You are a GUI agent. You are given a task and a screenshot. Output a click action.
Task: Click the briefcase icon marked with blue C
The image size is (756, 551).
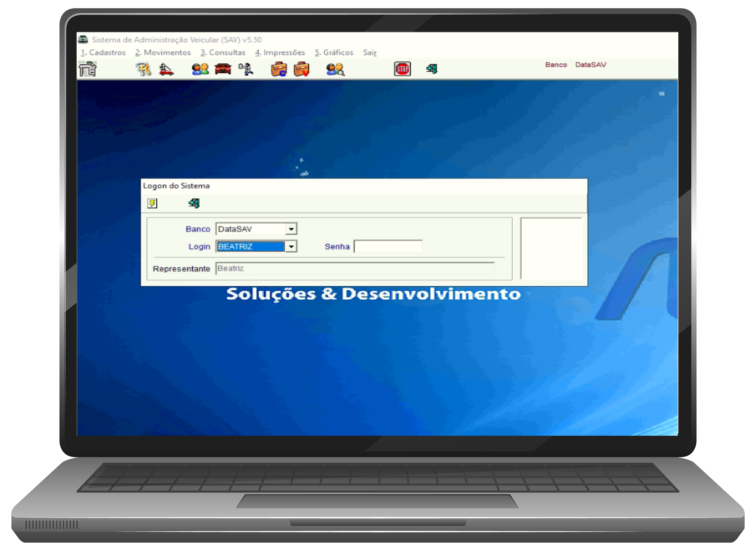(x=279, y=69)
